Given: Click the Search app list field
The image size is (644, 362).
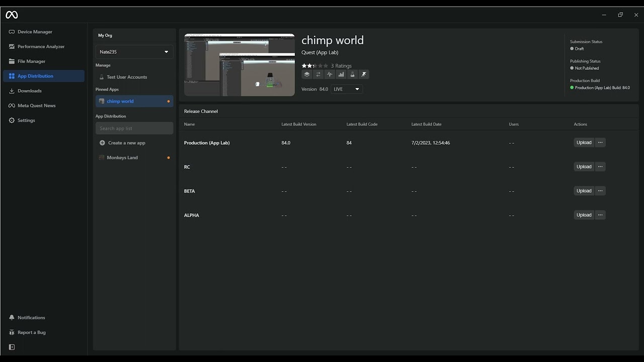Looking at the screenshot, I should click(x=134, y=128).
